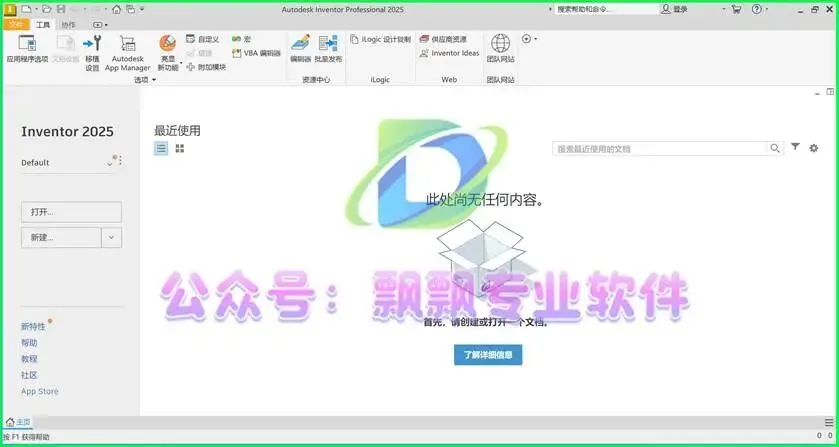
Task: Click the magnifier search icon in recent documents
Action: coord(775,149)
